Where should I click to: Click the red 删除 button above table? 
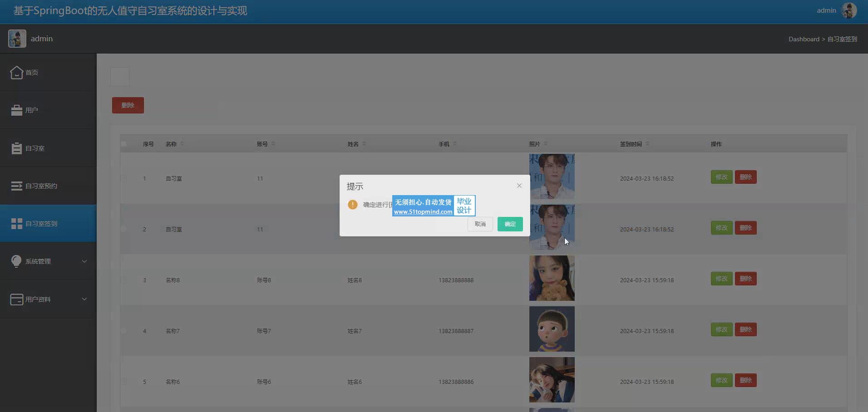click(128, 105)
